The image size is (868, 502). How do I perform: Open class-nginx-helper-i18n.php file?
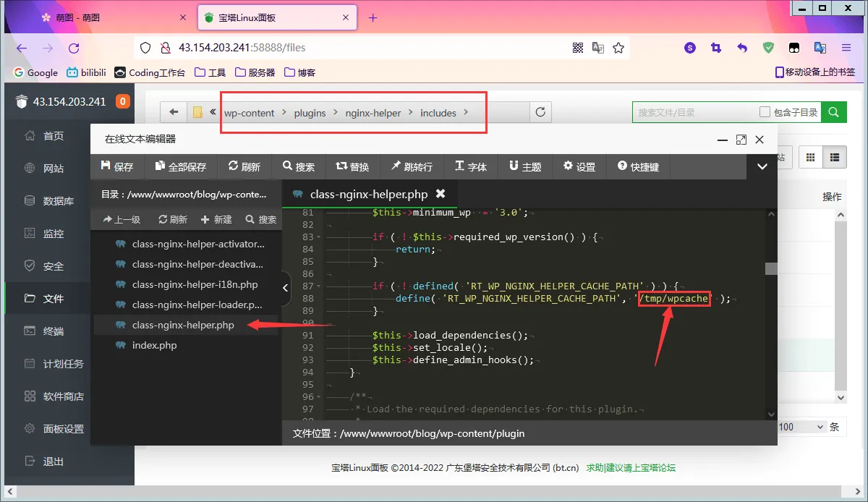(x=186, y=284)
